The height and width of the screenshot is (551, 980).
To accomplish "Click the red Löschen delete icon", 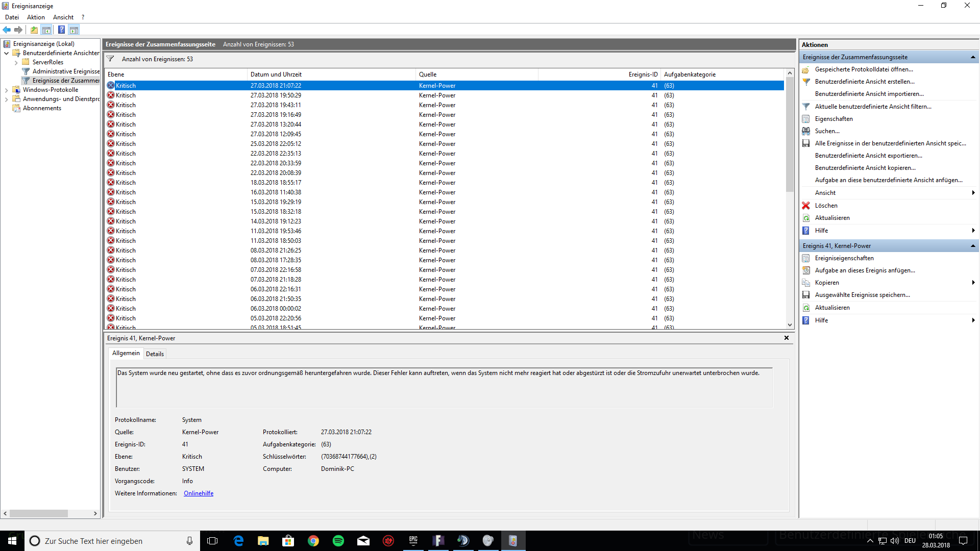I will click(x=806, y=206).
